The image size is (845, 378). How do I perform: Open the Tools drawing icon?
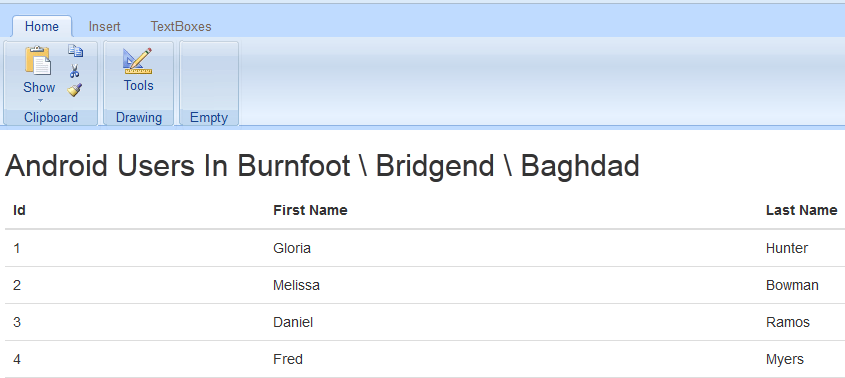coord(138,61)
